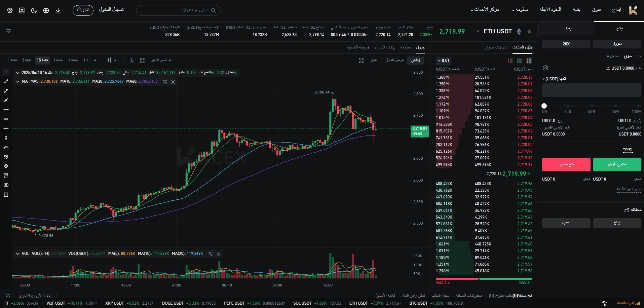Open the language selector globe icon
Image resolution: width=644 pixels, height=308 pixels.
click(46, 10)
